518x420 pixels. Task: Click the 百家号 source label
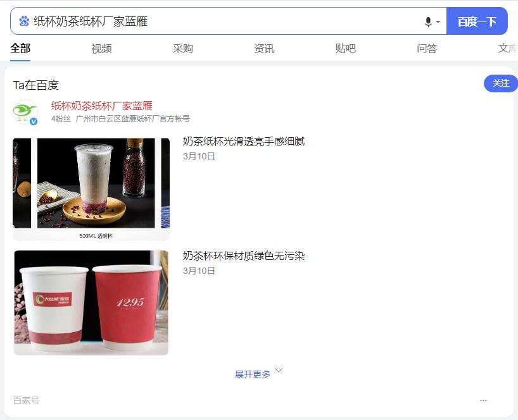click(x=26, y=400)
